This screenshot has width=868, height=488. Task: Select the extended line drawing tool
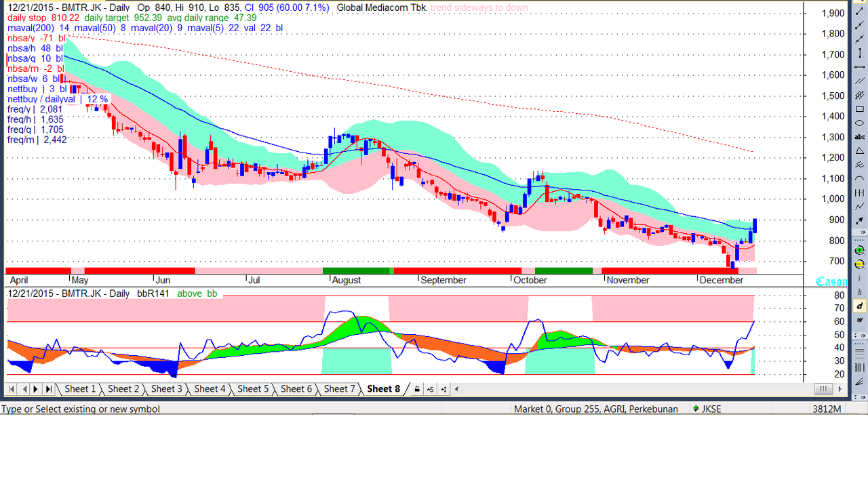tap(859, 39)
